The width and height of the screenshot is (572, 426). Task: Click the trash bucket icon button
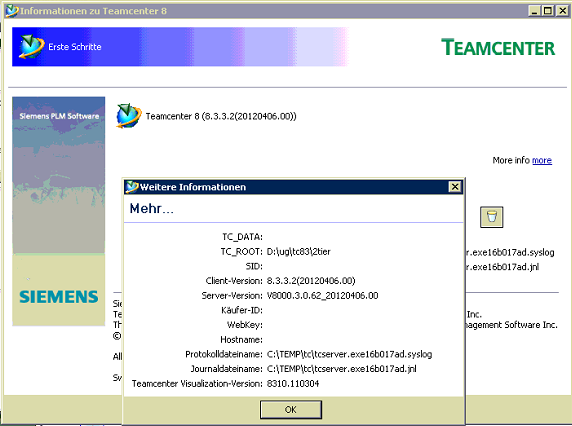491,217
